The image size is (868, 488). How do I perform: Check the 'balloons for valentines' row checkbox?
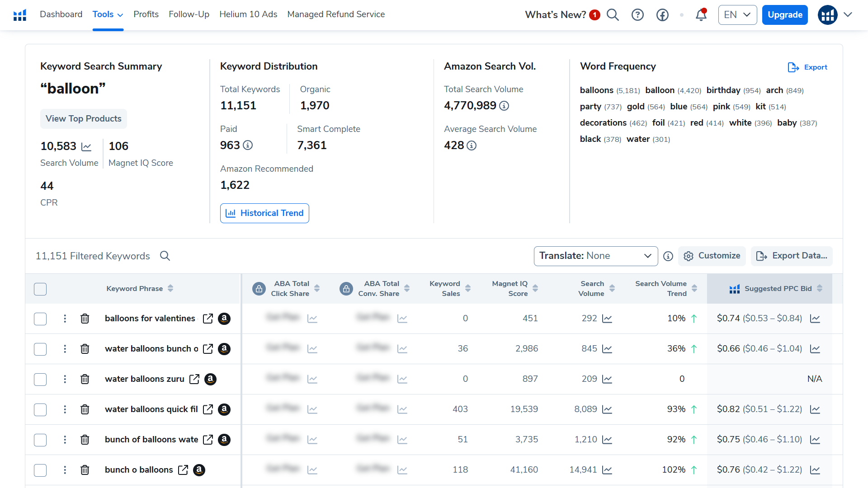tap(40, 319)
